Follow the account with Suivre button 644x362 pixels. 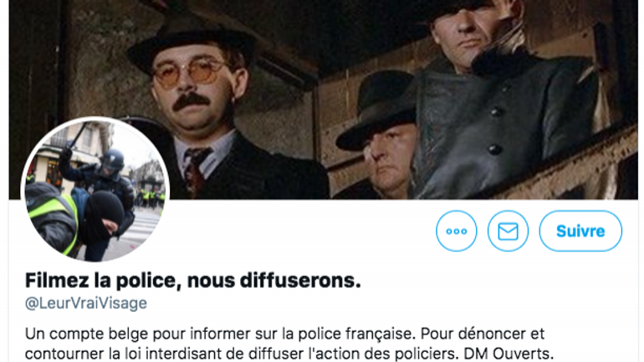tap(580, 231)
